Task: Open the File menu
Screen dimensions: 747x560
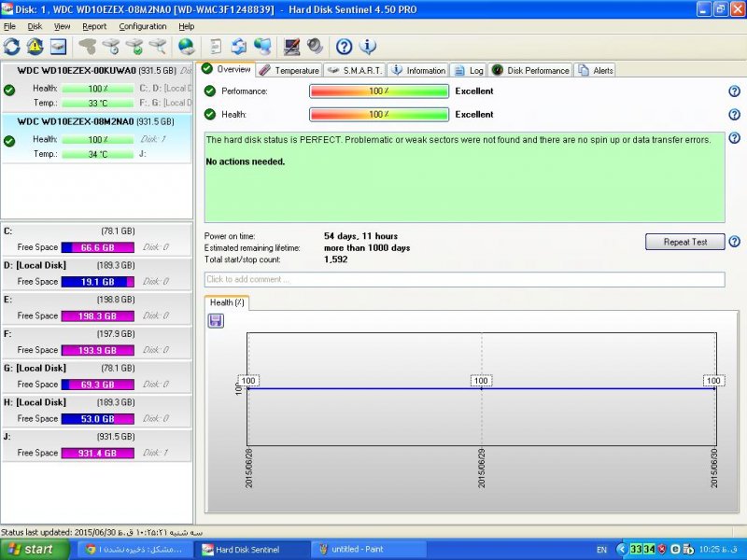Action: 9,27
